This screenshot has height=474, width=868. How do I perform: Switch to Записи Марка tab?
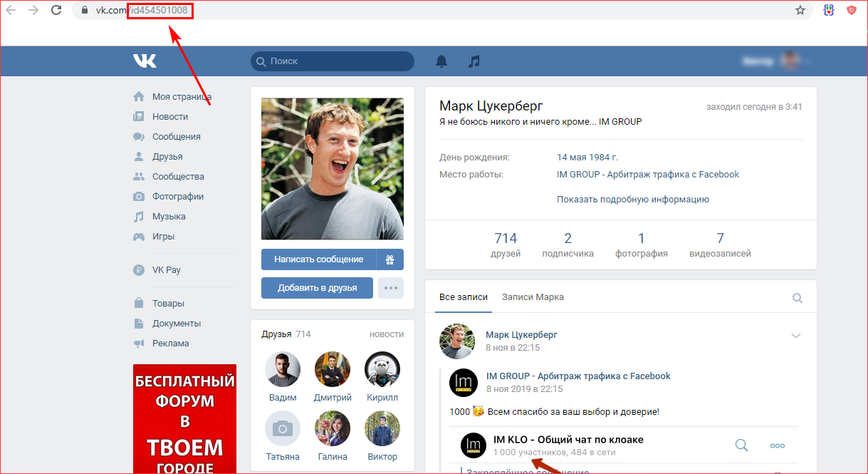tap(533, 297)
